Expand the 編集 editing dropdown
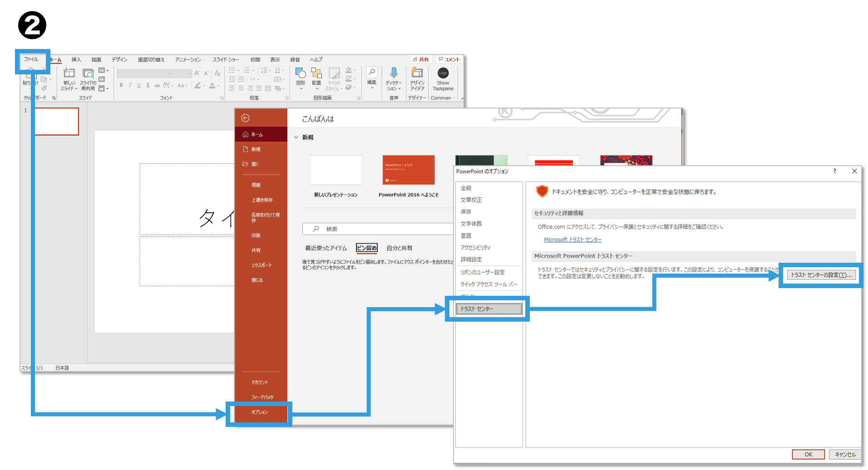This screenshot has width=868, height=470. (372, 77)
